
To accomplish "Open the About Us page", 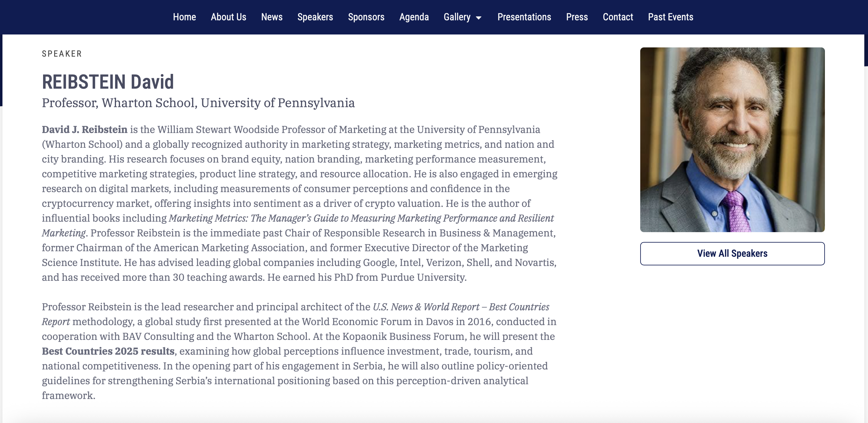I will pyautogui.click(x=228, y=17).
